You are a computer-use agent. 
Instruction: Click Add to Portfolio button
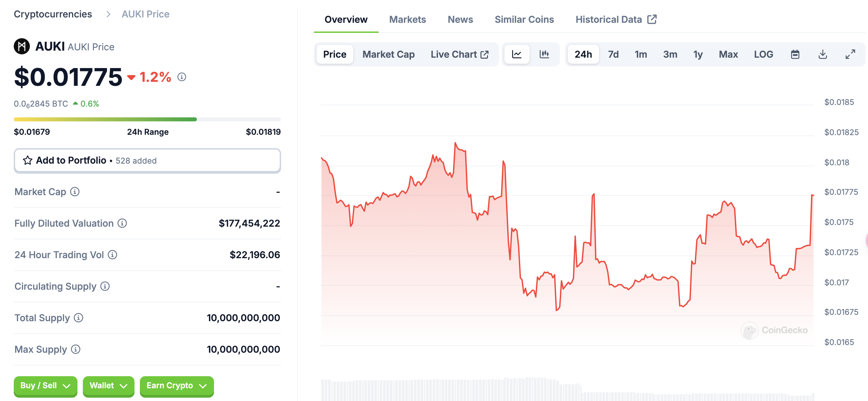147,160
